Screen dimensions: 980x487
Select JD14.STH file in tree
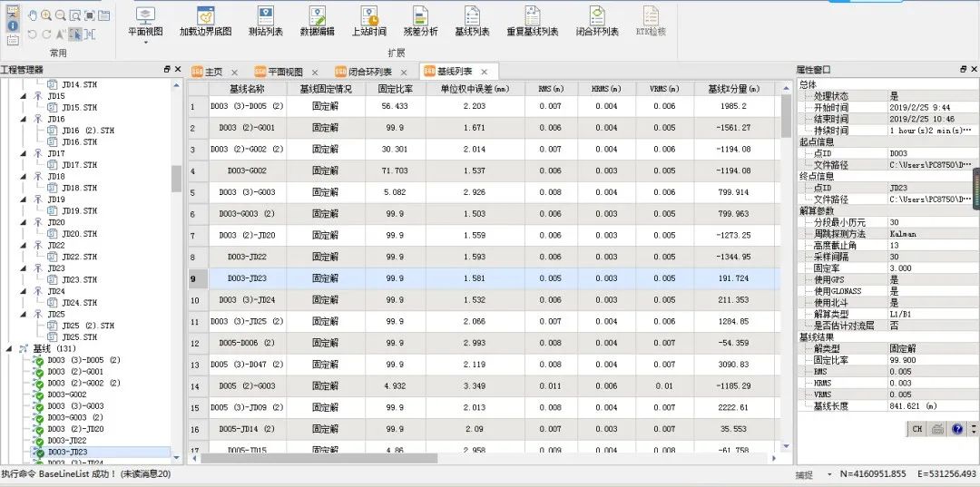(79, 84)
